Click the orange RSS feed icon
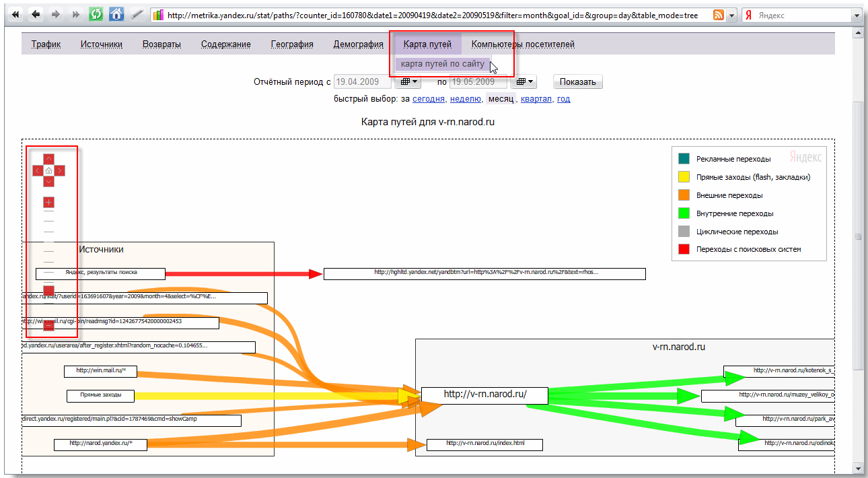 [x=719, y=15]
